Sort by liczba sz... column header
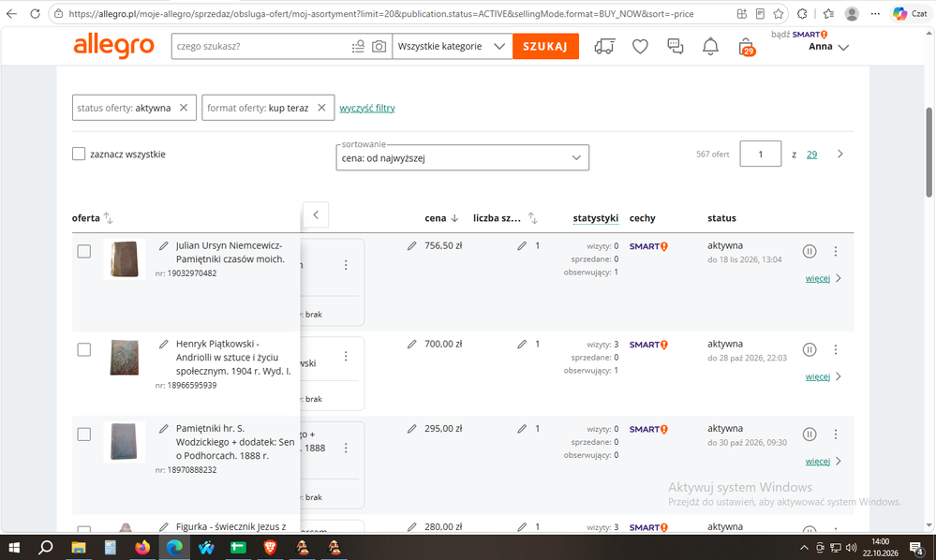936x560 pixels. click(x=506, y=218)
